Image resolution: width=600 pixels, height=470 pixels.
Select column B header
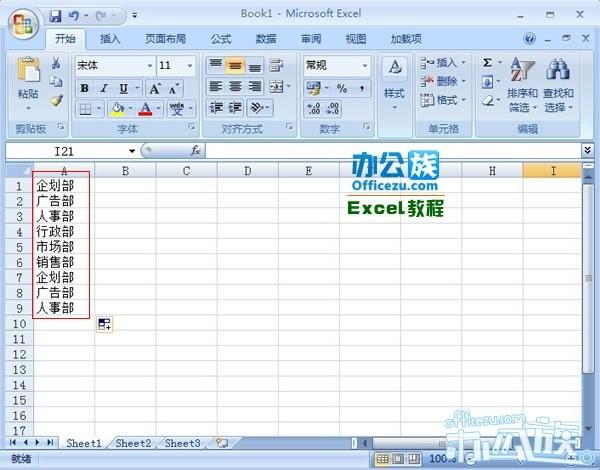coord(125,171)
